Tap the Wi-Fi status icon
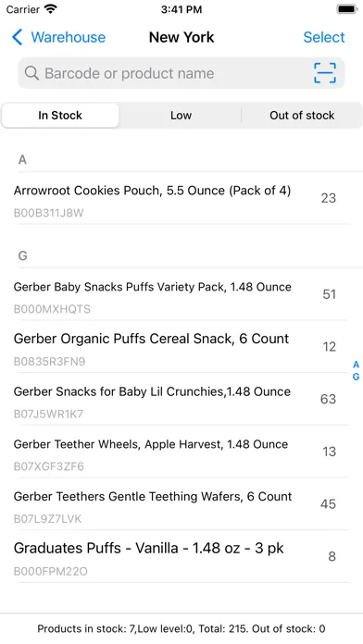The width and height of the screenshot is (363, 644). [51, 9]
